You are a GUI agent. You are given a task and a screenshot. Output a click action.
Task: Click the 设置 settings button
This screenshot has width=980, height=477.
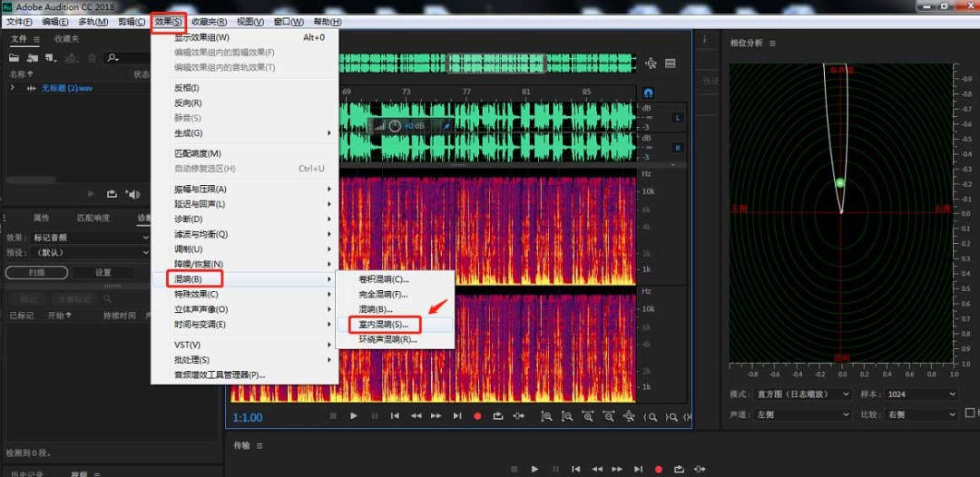[103, 272]
